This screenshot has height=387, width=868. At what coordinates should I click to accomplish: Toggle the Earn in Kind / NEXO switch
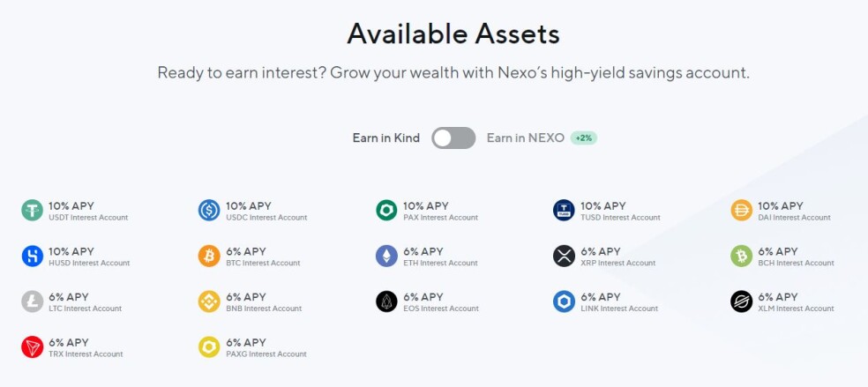(453, 138)
